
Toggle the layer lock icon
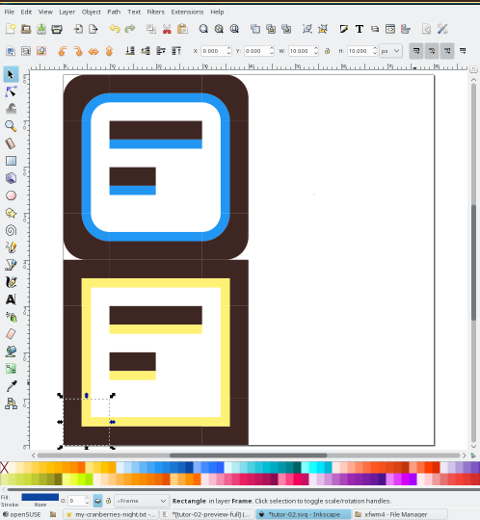108,501
